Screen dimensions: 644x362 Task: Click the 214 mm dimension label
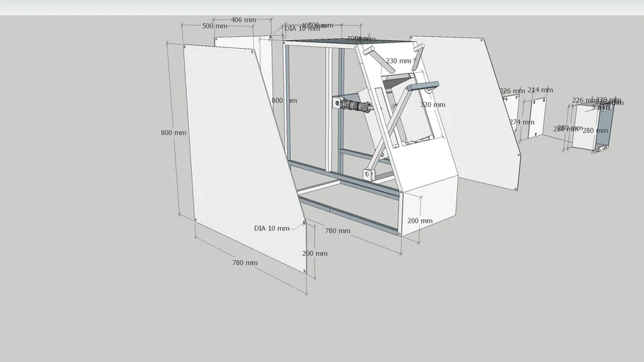(540, 90)
